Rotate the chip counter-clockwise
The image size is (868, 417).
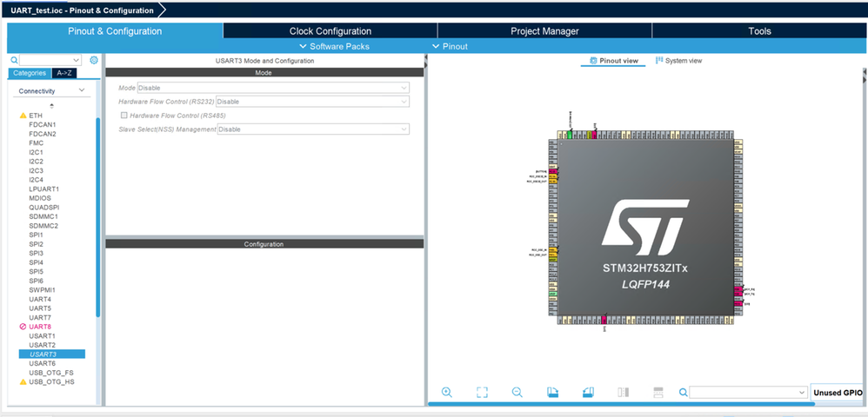(x=588, y=392)
